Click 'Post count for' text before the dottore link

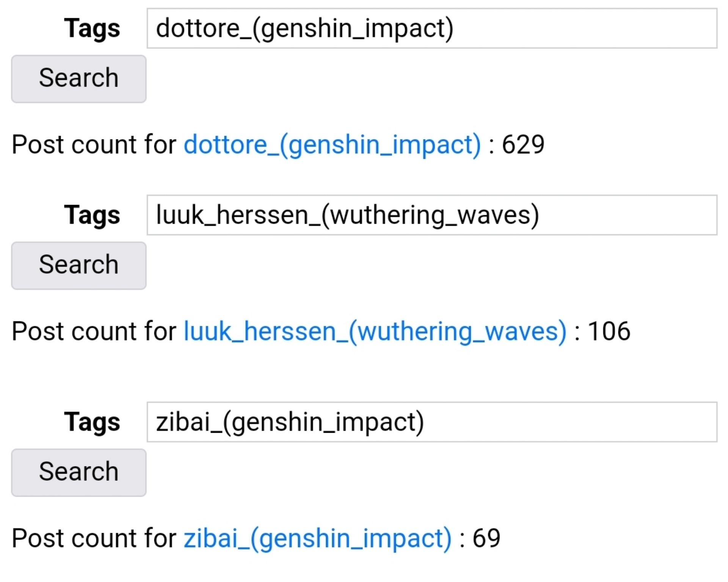(94, 144)
